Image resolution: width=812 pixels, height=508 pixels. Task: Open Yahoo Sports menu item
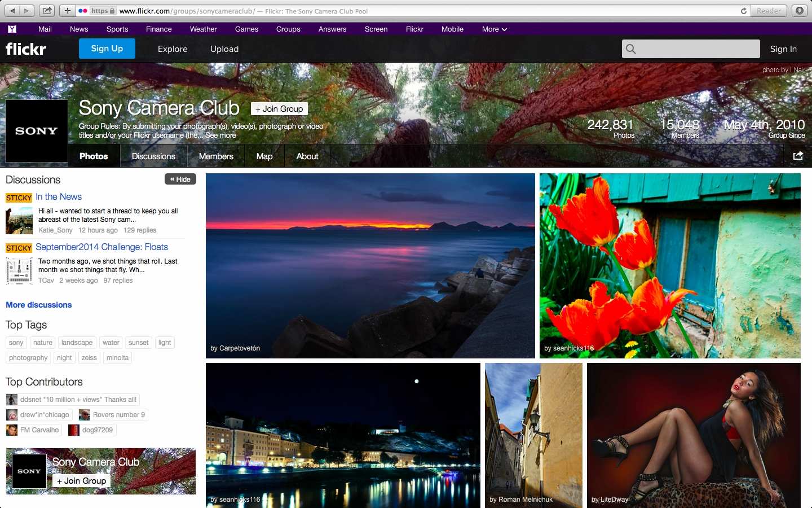(x=117, y=29)
